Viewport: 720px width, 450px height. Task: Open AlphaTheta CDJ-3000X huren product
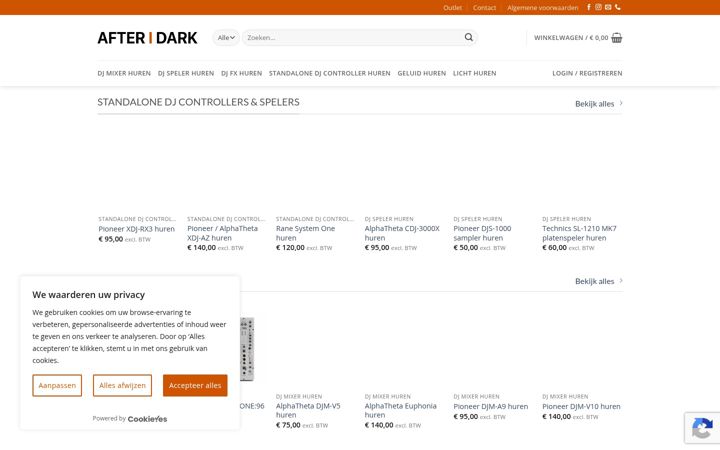(402, 233)
